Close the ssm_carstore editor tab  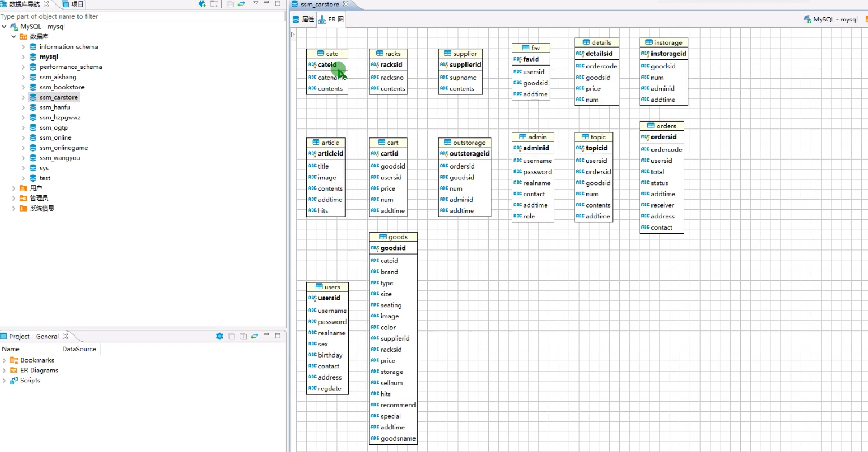click(346, 4)
